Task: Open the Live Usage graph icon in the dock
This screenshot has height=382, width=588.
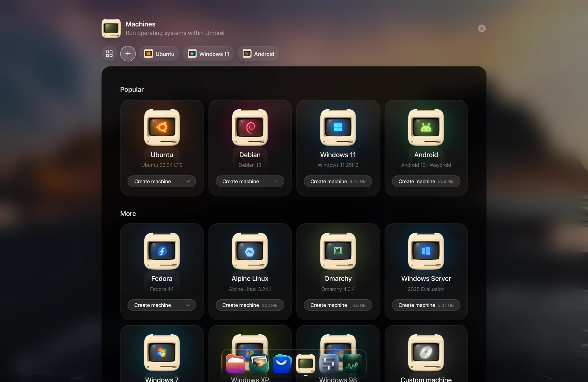Action: pos(352,364)
